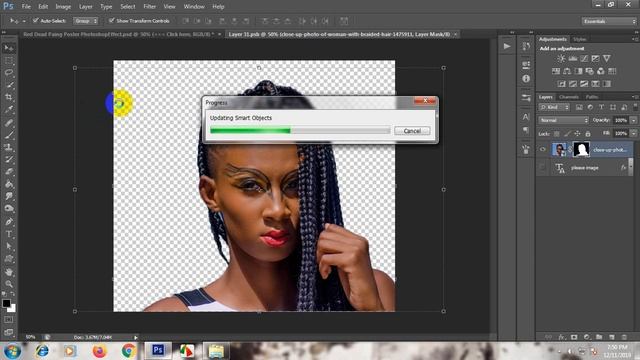The width and height of the screenshot is (640, 360).
Task: Select the Lasso tool
Action: (9, 73)
